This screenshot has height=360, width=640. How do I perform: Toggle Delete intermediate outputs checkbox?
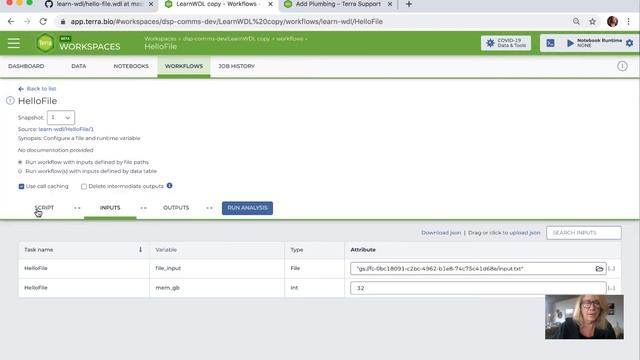tap(84, 186)
